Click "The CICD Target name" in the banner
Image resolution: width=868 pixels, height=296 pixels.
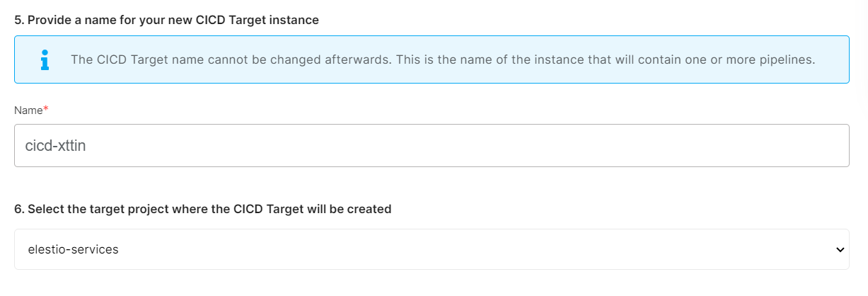125,59
